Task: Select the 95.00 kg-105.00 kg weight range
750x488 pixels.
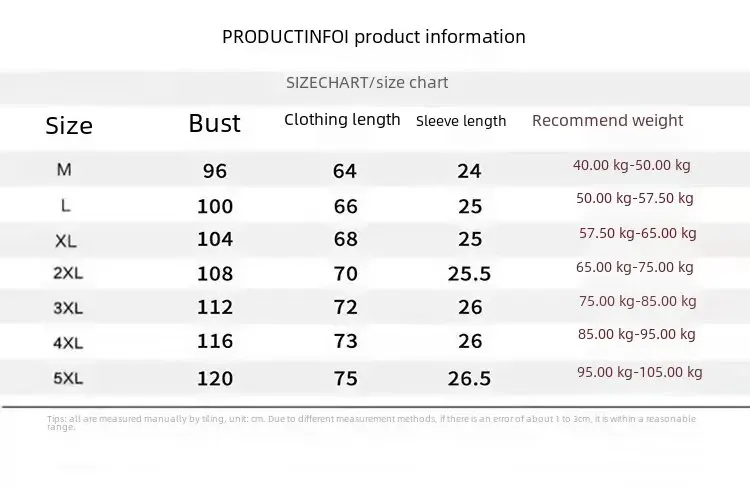Action: coord(639,372)
